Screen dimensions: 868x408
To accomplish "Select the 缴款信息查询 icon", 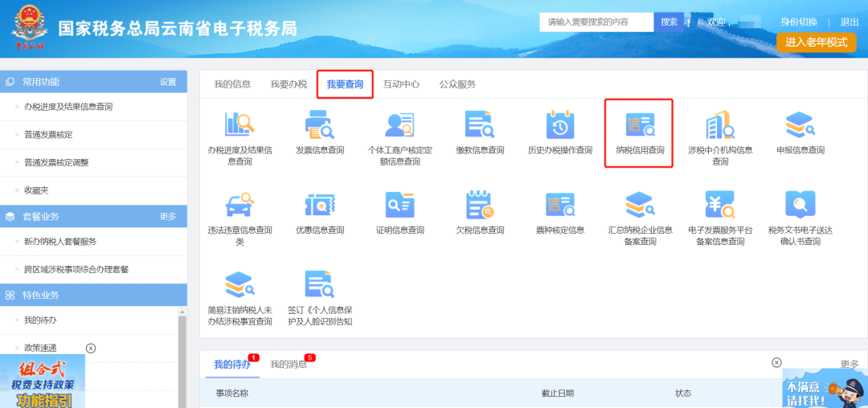I will (479, 126).
